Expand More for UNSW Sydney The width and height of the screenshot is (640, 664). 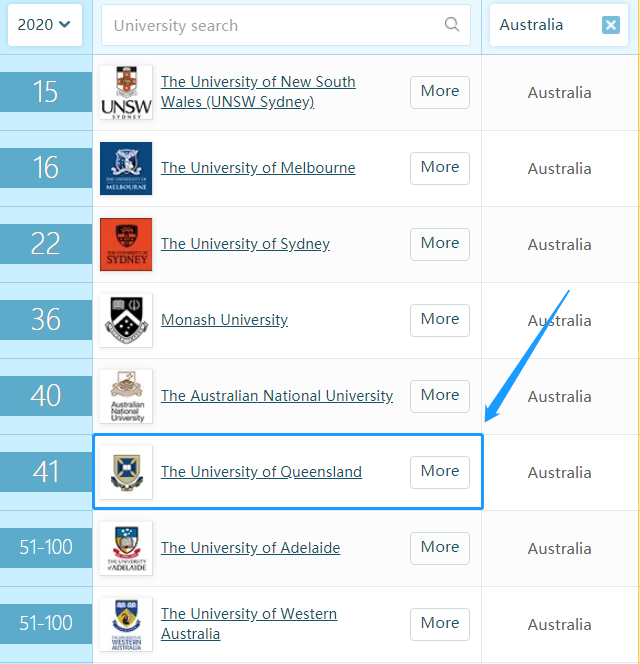point(440,92)
